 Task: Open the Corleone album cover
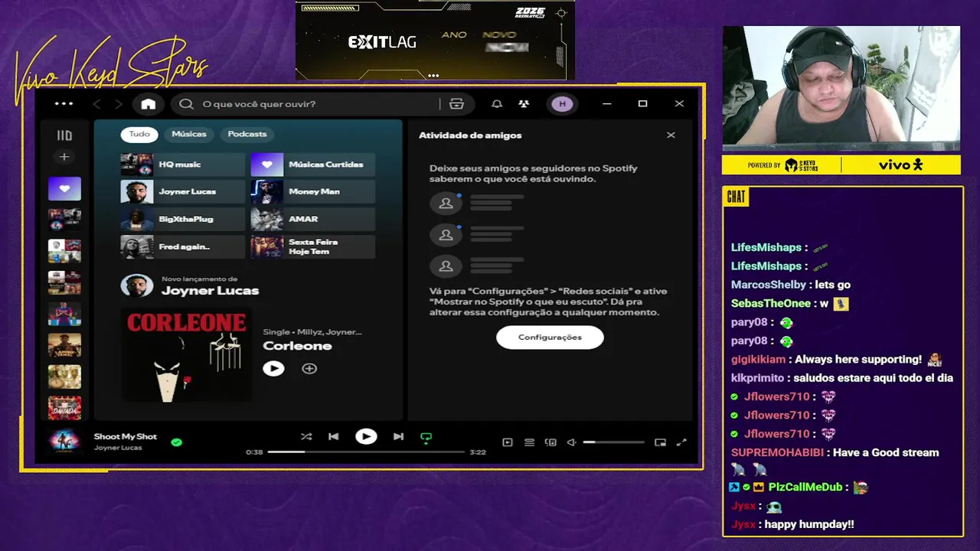(x=186, y=354)
